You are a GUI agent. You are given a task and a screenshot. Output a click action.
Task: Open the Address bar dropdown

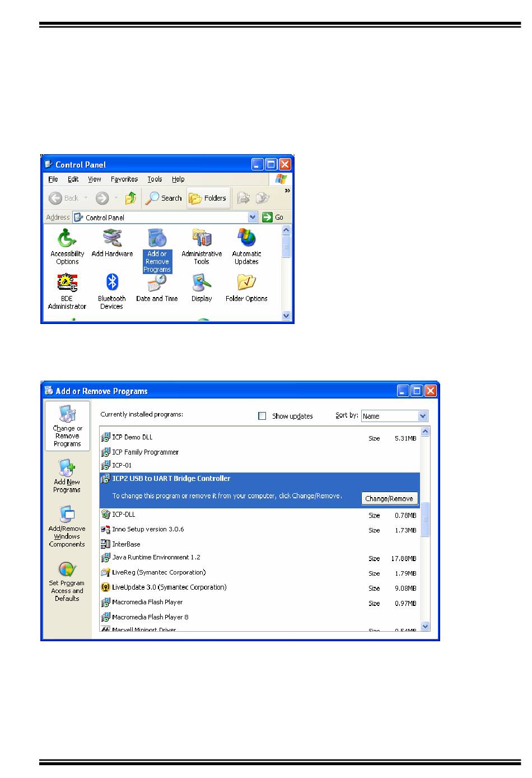[253, 217]
